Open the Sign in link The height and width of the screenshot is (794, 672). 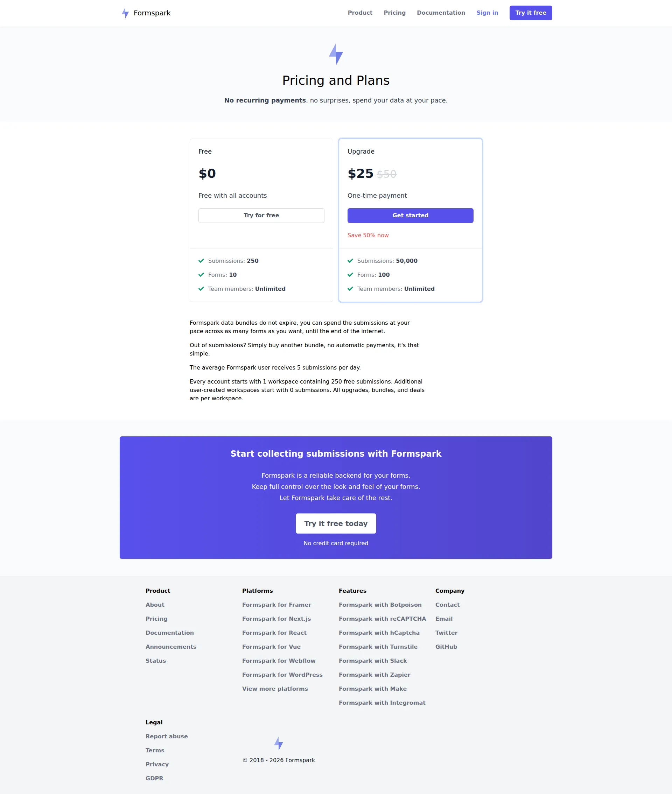pyautogui.click(x=487, y=13)
